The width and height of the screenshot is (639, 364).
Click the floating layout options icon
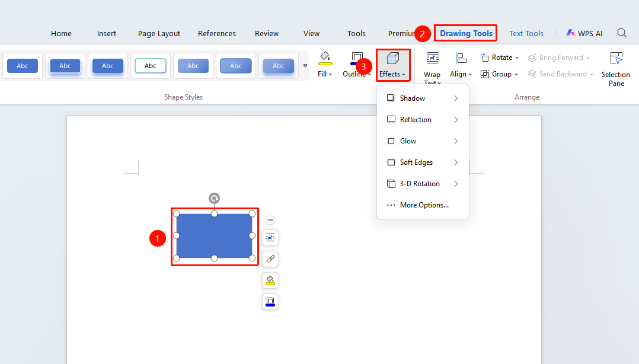270,237
